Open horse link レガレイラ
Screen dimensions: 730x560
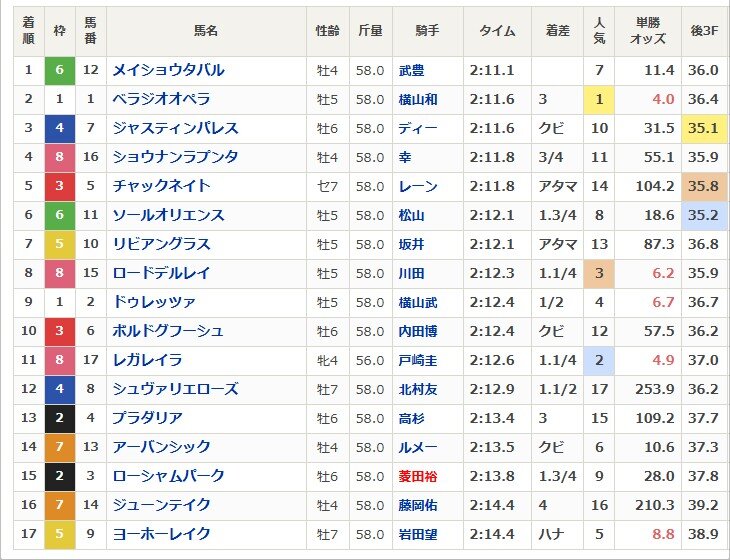tap(148, 360)
